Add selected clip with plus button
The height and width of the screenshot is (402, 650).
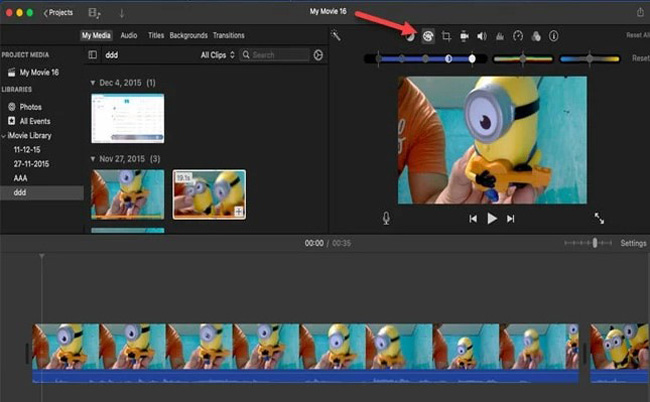tap(239, 212)
